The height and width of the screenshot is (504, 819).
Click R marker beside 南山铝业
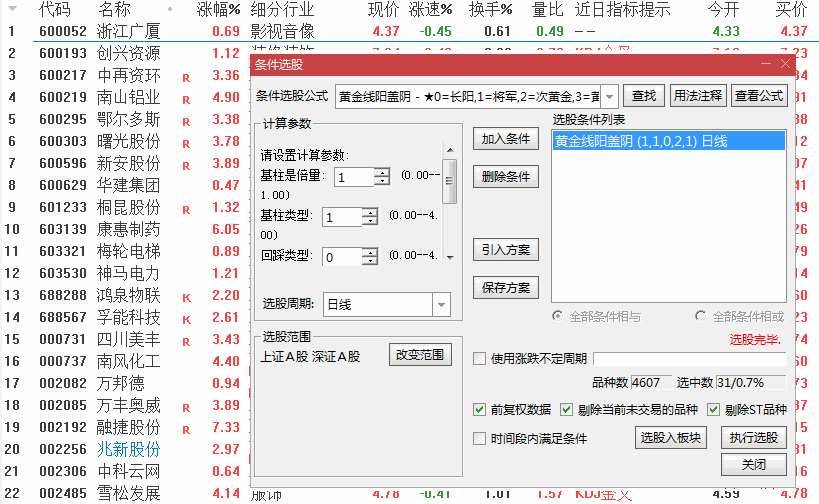point(186,100)
